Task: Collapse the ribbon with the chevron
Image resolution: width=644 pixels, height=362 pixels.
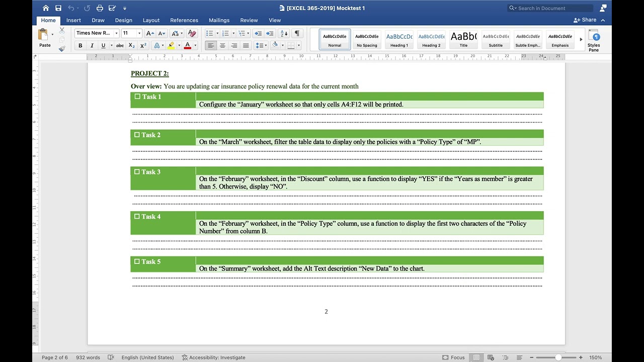Action: pos(603,20)
